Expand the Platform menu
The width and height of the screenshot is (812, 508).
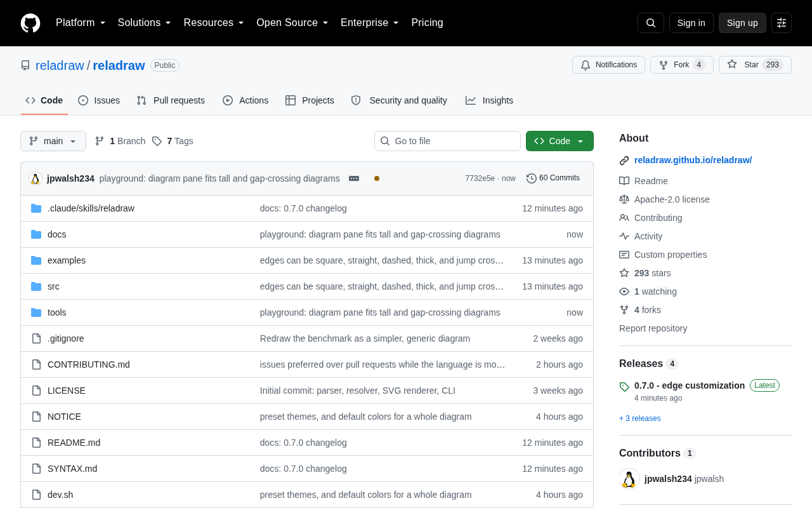tap(81, 23)
